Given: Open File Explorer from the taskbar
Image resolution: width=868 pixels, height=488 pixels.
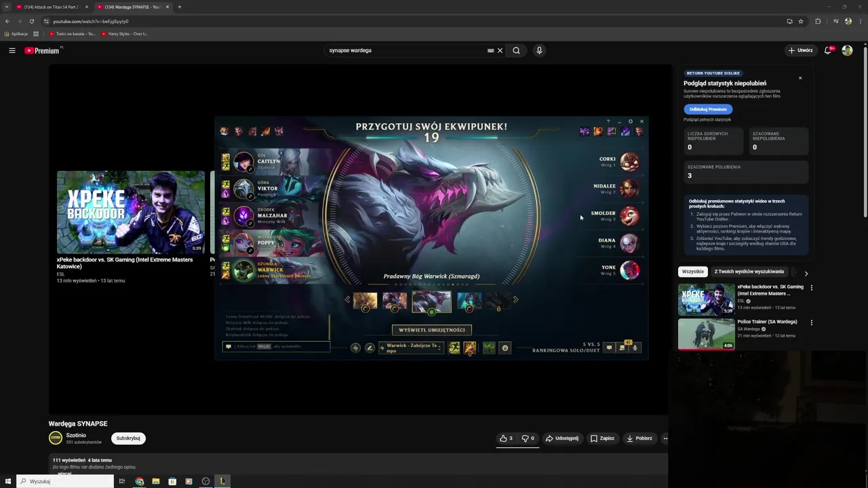Looking at the screenshot, I should 156,481.
